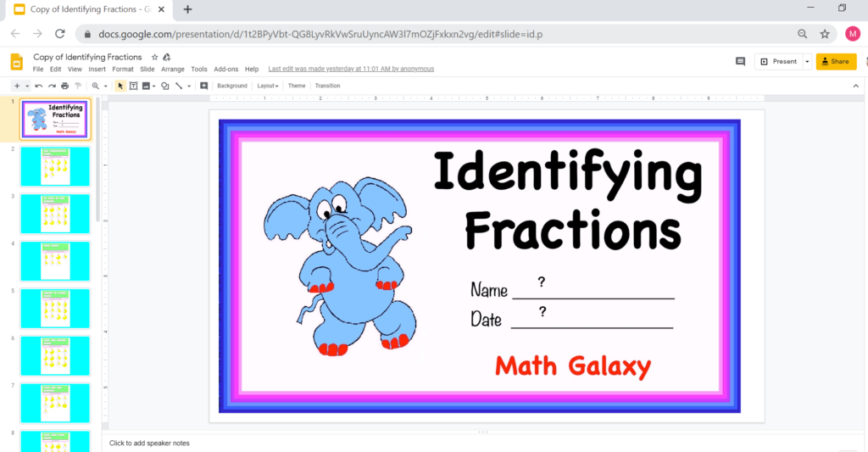Click the paint format roller icon
The width and height of the screenshot is (868, 452).
(78, 86)
